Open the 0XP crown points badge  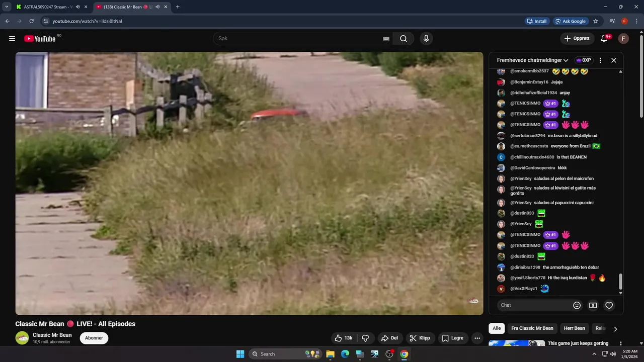tap(584, 60)
